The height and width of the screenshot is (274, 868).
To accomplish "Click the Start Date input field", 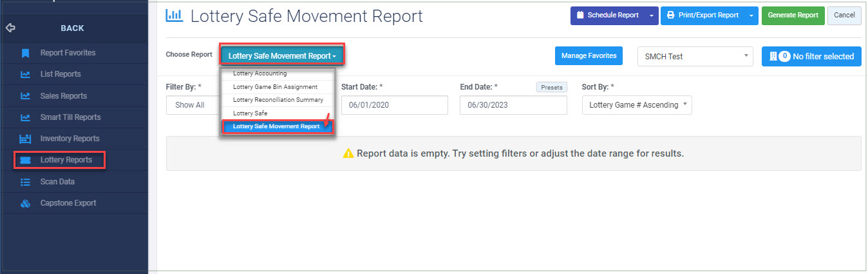I will pyautogui.click(x=394, y=105).
